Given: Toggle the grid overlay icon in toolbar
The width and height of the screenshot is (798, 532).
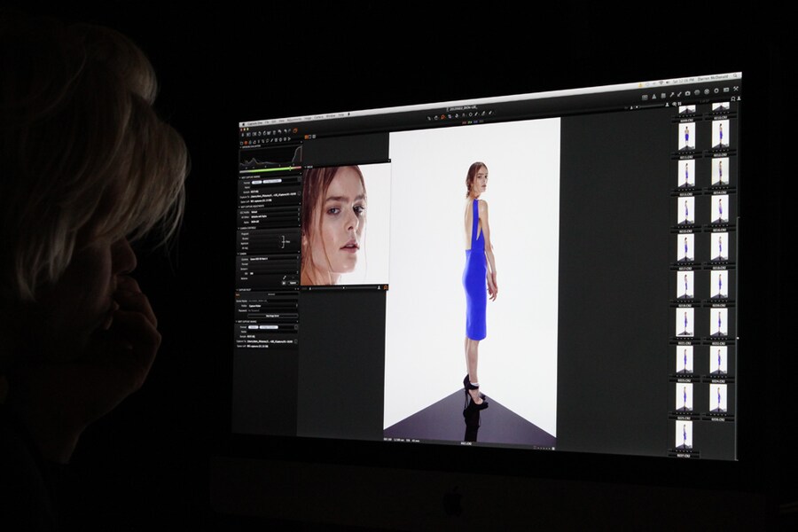Looking at the screenshot, I should point(663,96).
